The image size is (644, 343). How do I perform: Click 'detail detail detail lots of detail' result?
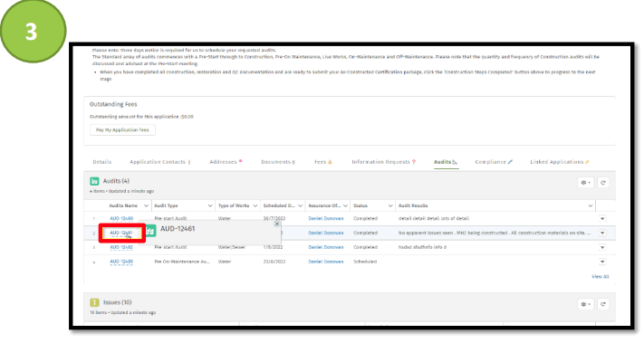[434, 219]
